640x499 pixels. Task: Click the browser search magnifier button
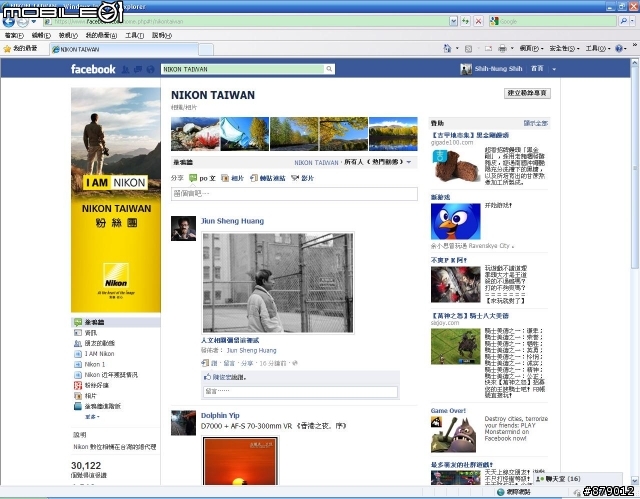(x=623, y=21)
